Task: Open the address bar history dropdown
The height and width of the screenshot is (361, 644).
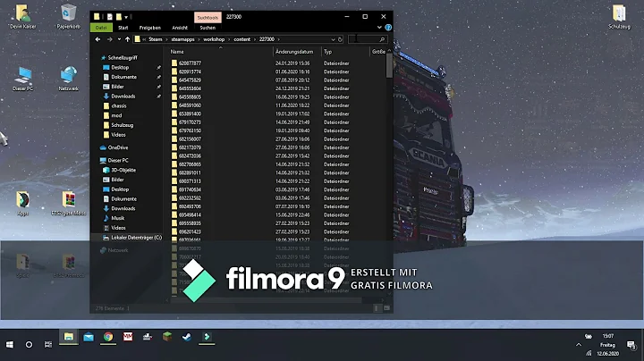Action: (333, 39)
